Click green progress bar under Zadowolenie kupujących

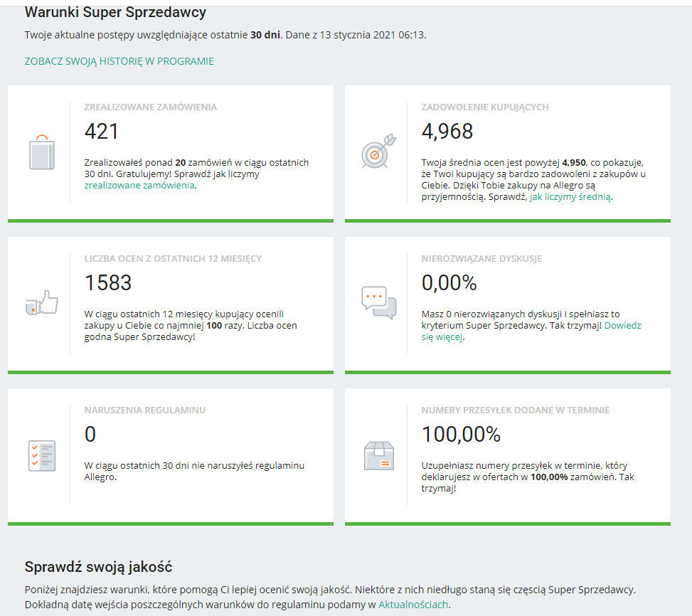click(x=507, y=221)
